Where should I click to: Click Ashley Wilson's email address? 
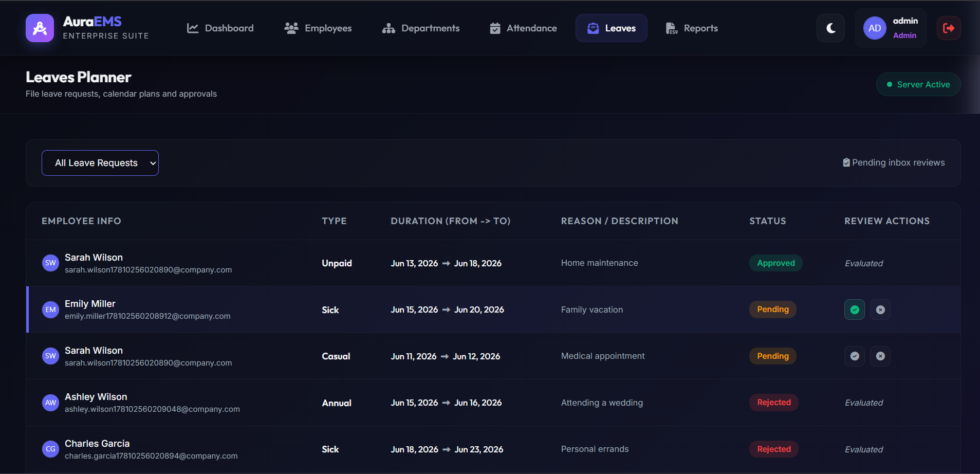[152, 409]
